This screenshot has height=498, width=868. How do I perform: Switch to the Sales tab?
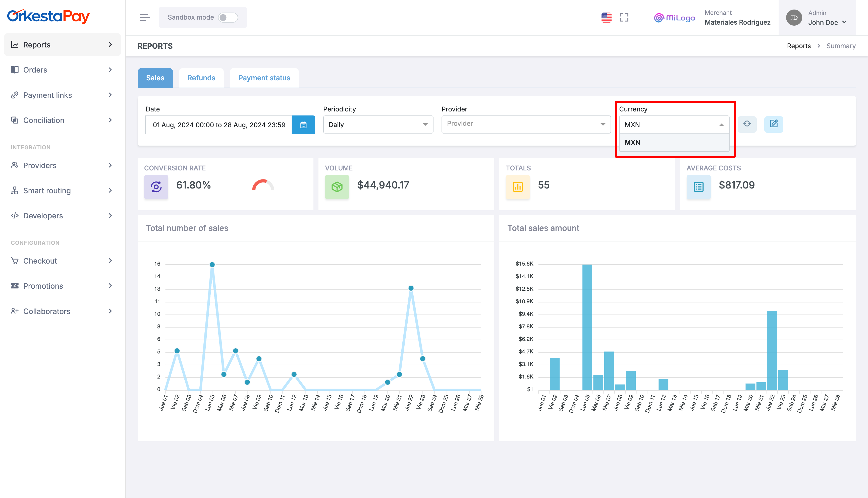pos(155,78)
